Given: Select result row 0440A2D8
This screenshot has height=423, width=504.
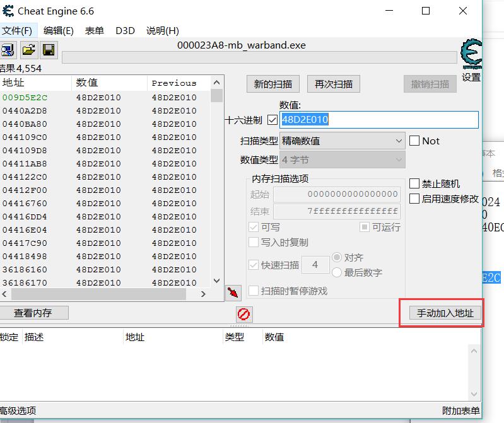Looking at the screenshot, I should coord(105,111).
